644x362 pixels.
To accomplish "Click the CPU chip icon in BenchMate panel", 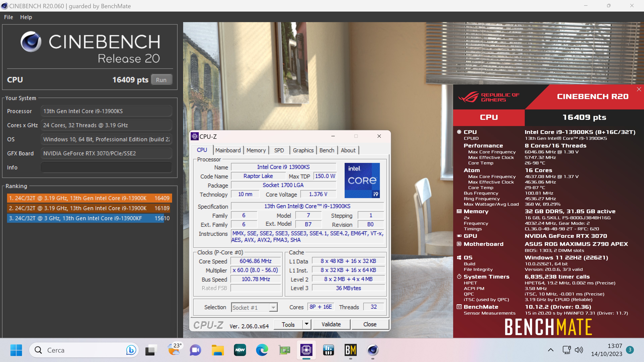I will [x=459, y=132].
